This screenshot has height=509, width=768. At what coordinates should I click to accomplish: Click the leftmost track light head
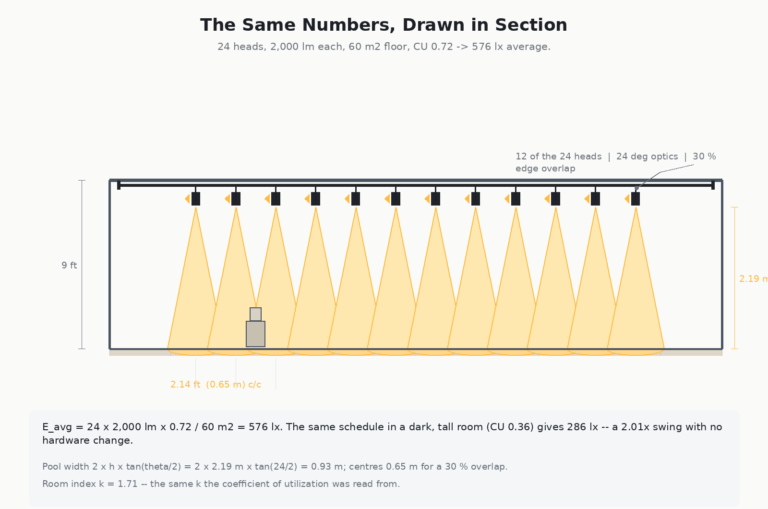pyautogui.click(x=195, y=198)
